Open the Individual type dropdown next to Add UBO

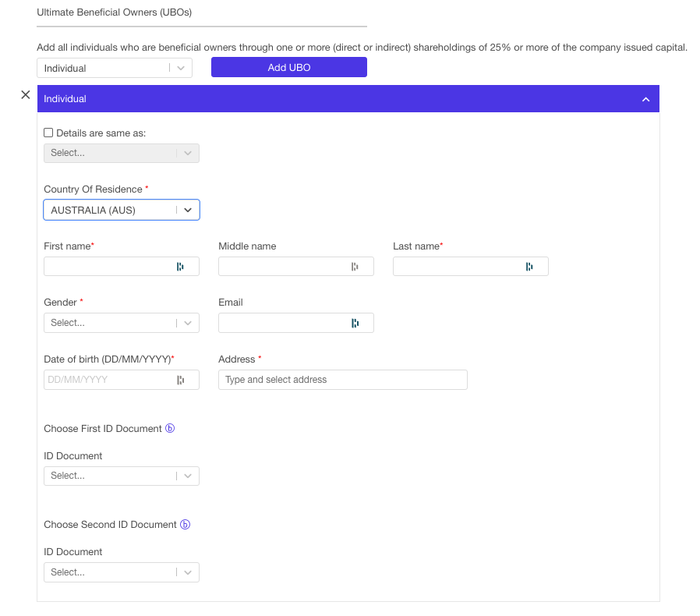pos(115,68)
